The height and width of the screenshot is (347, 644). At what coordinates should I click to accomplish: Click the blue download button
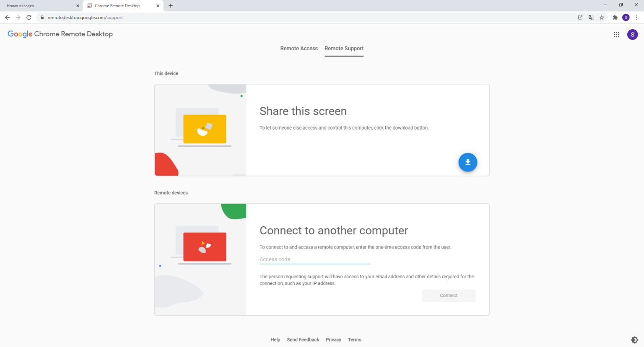(x=467, y=162)
